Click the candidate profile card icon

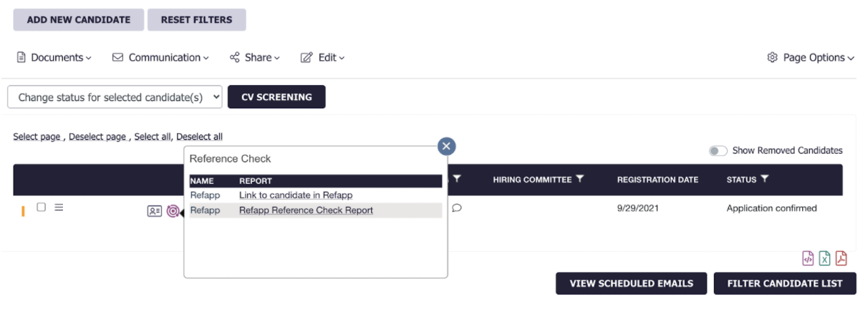click(154, 211)
